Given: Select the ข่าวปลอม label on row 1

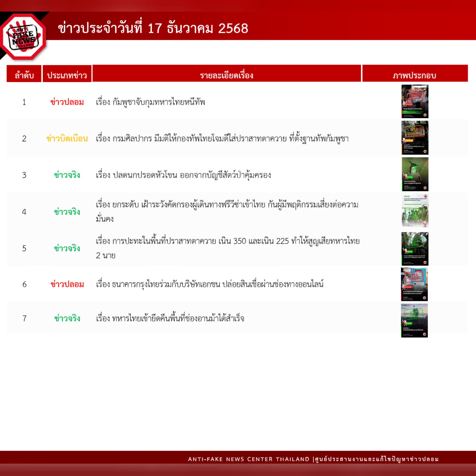Looking at the screenshot, I should (67, 101).
